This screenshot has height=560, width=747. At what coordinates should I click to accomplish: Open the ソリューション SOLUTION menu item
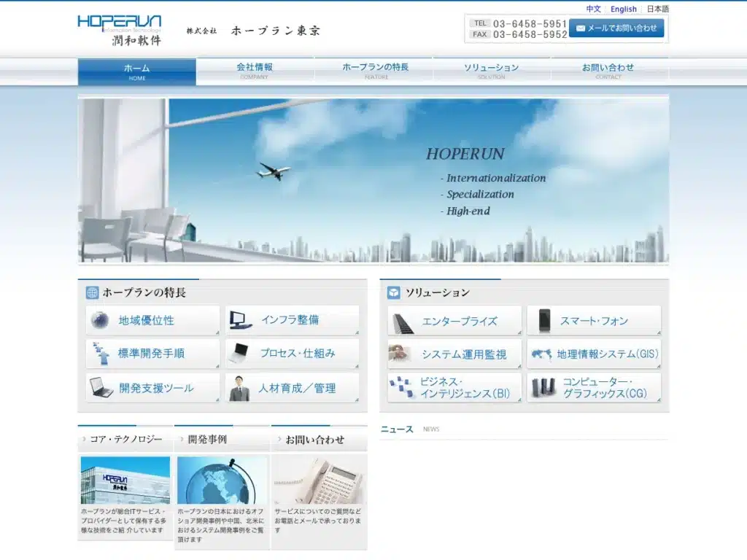491,71
